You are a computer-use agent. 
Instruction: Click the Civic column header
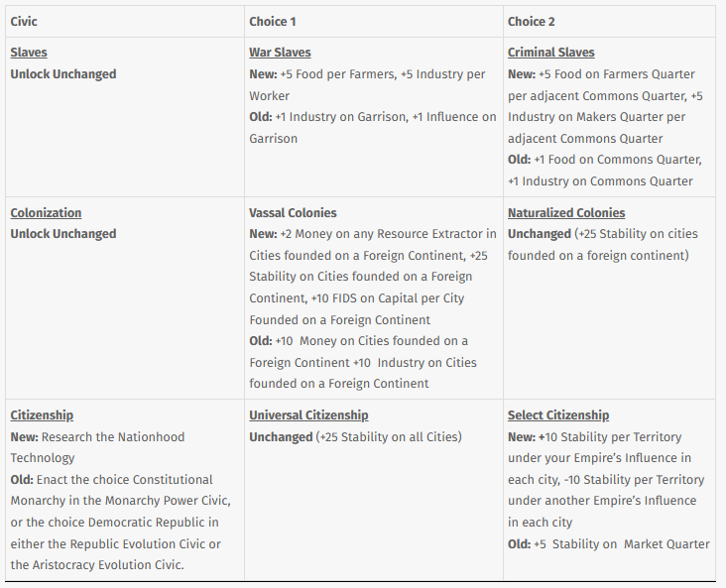(24, 21)
